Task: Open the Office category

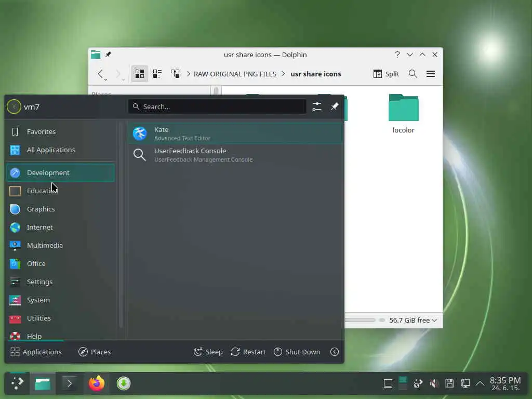Action: point(60,263)
